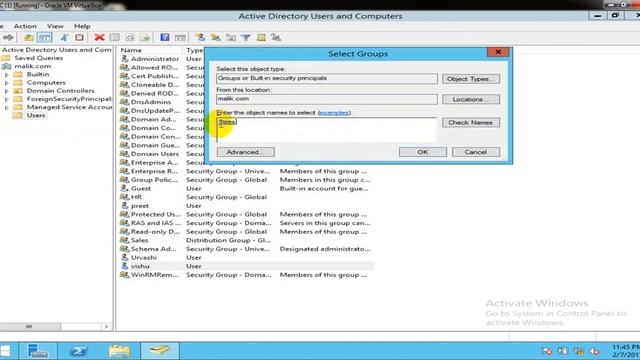Expand the Computers tree node
Image resolution: width=640 pixels, height=360 pixels.
[7, 83]
